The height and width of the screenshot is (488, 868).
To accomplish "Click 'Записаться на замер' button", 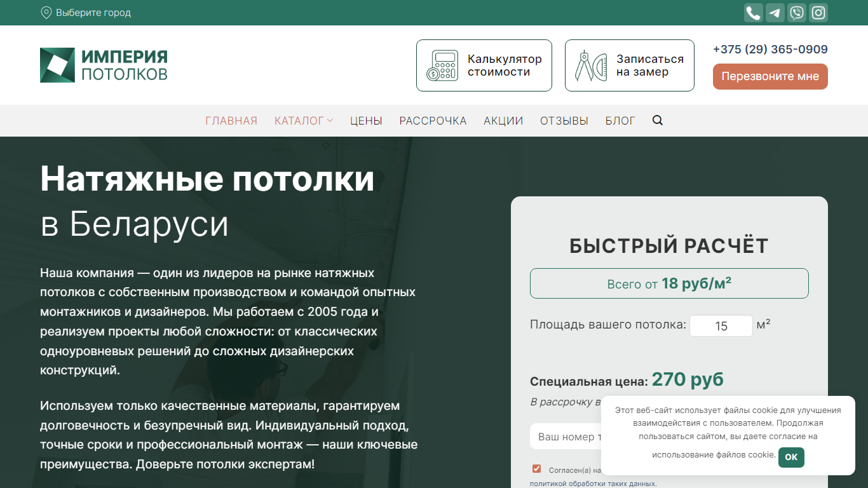I will pyautogui.click(x=630, y=65).
